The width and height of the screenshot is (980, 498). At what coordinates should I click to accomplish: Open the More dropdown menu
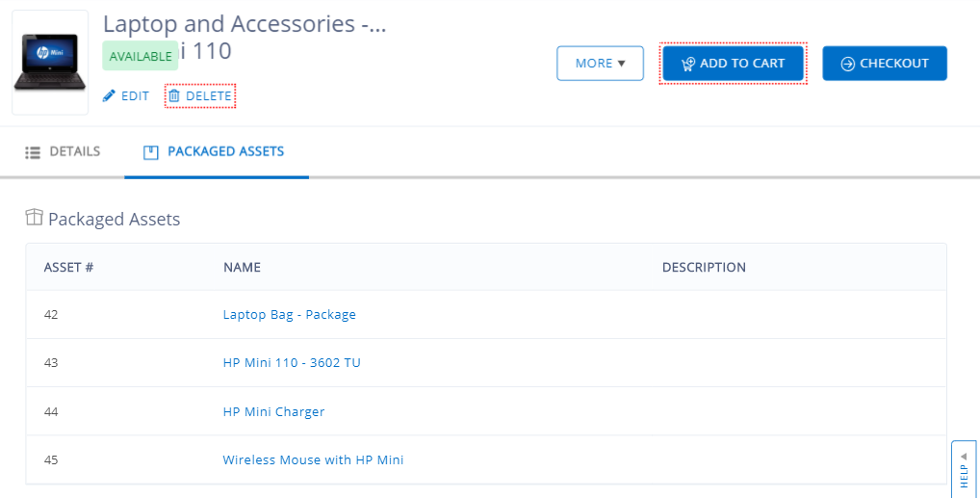coord(600,64)
